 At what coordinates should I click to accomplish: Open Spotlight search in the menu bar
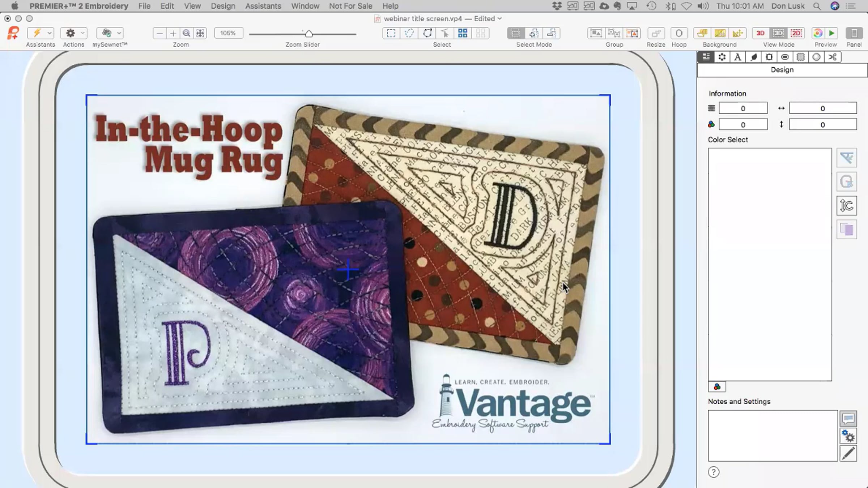click(x=817, y=6)
